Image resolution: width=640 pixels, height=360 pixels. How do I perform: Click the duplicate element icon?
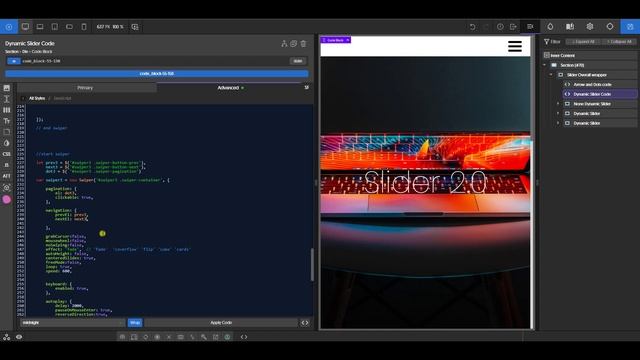point(293,43)
